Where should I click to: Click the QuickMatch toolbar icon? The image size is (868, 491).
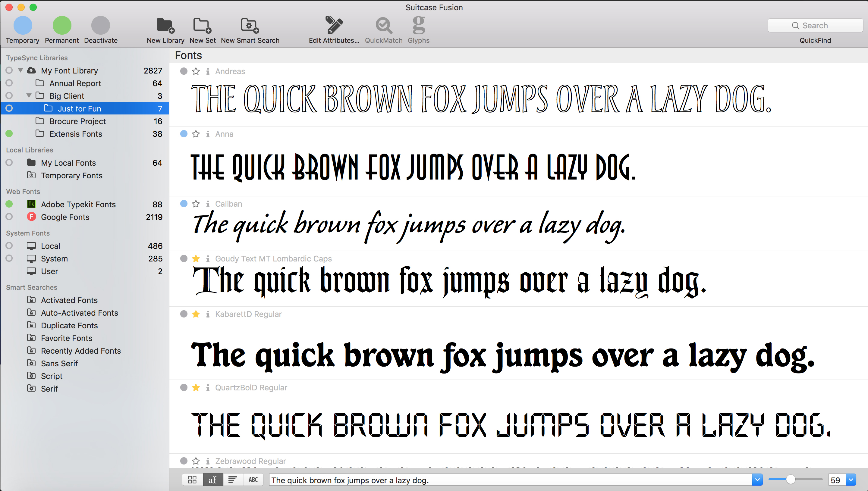pyautogui.click(x=384, y=26)
